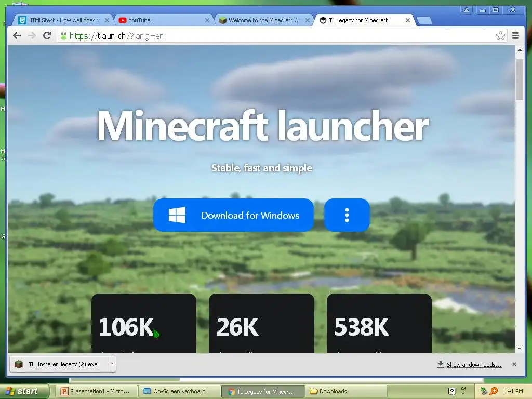
Task: Open downloaded TL_Installer_legacy (2).exe file
Action: click(x=59, y=364)
